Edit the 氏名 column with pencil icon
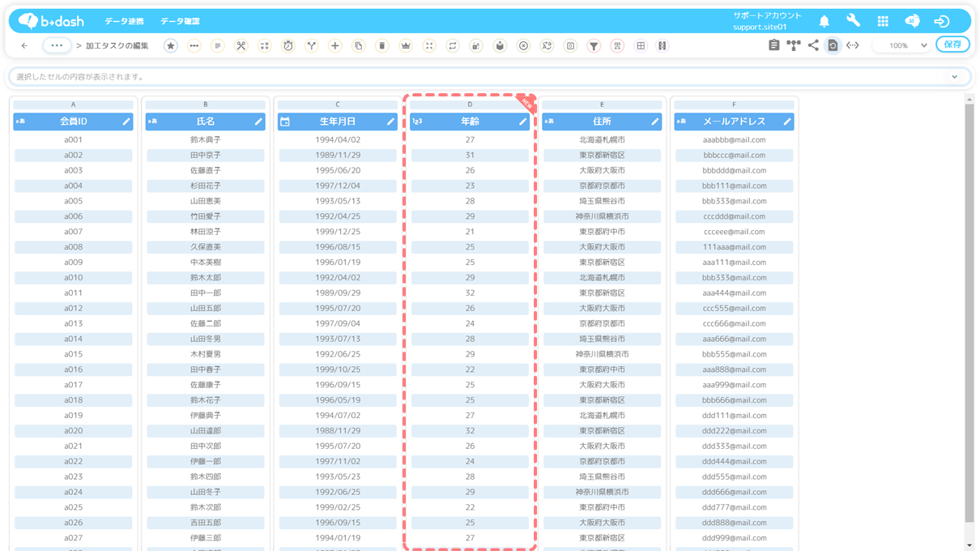 click(x=258, y=122)
